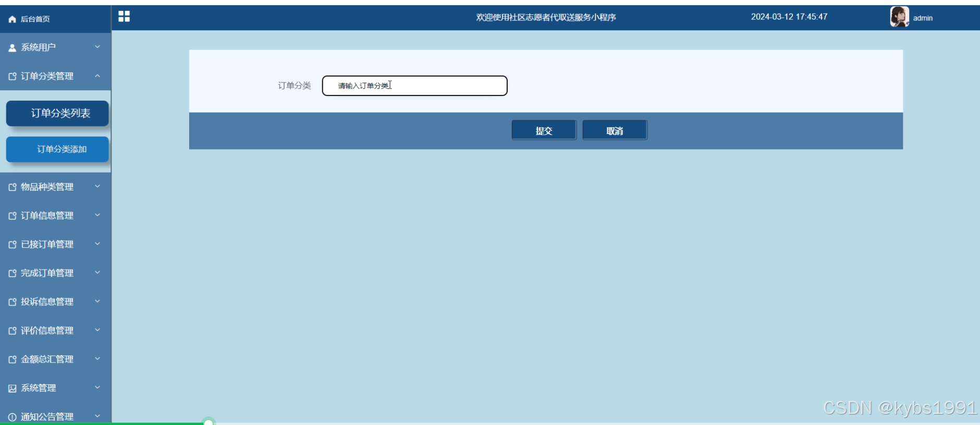Expand the 评价信息管理 chevron
Screen dimensions: 980x425
[x=97, y=330]
